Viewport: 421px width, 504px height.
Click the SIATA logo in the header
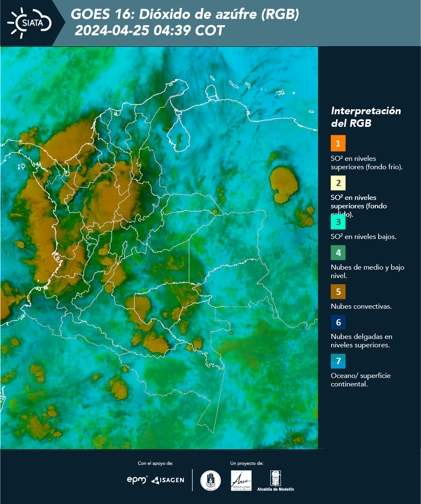[29, 22]
